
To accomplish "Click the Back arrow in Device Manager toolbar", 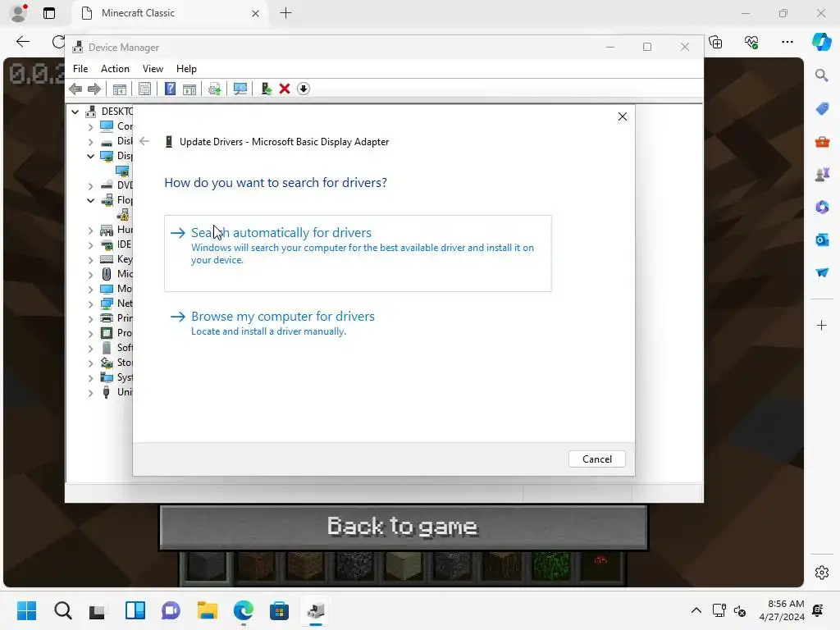I will [x=75, y=89].
